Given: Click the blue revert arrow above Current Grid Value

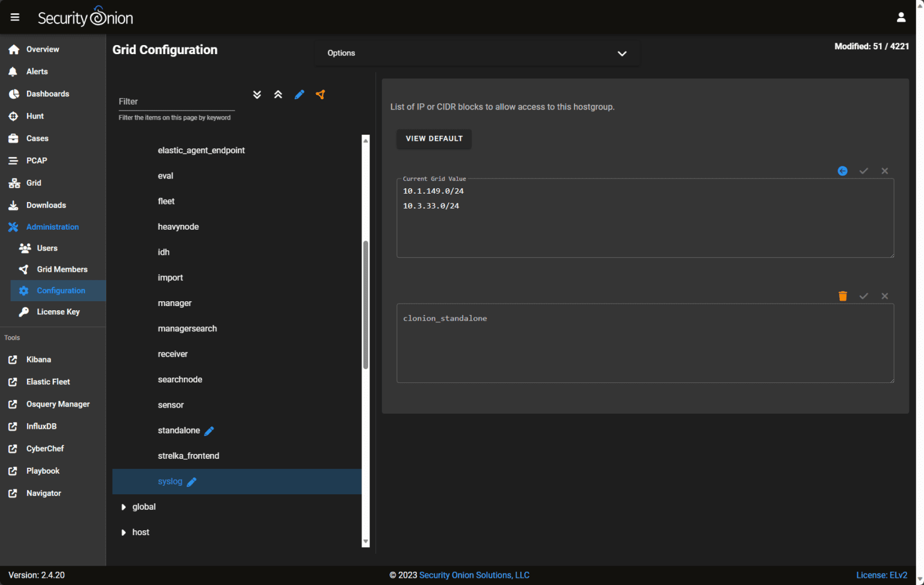Looking at the screenshot, I should coord(842,171).
